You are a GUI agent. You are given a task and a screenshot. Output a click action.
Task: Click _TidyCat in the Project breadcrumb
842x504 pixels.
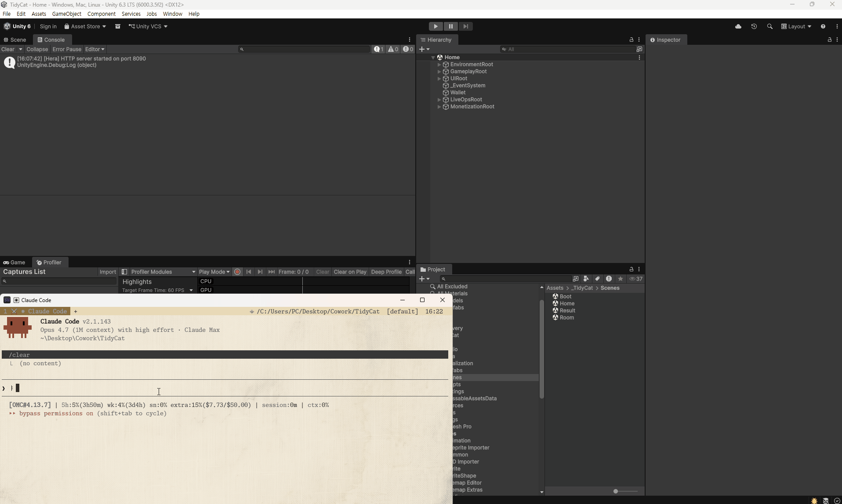click(582, 288)
